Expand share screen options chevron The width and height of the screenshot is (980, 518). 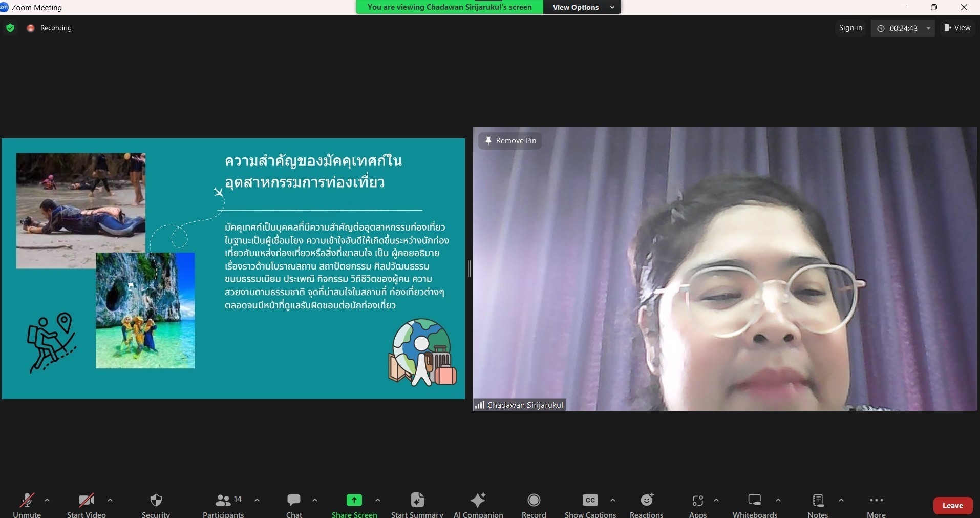378,500
